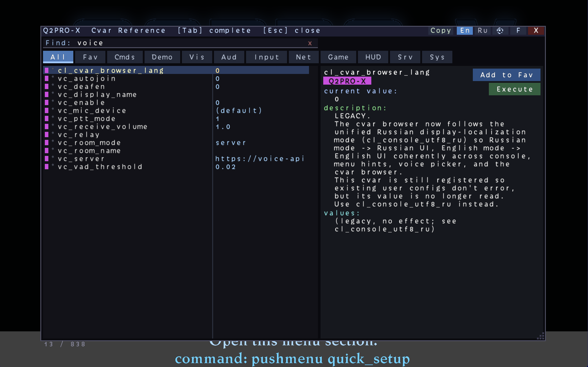Switch language to En

tap(465, 31)
